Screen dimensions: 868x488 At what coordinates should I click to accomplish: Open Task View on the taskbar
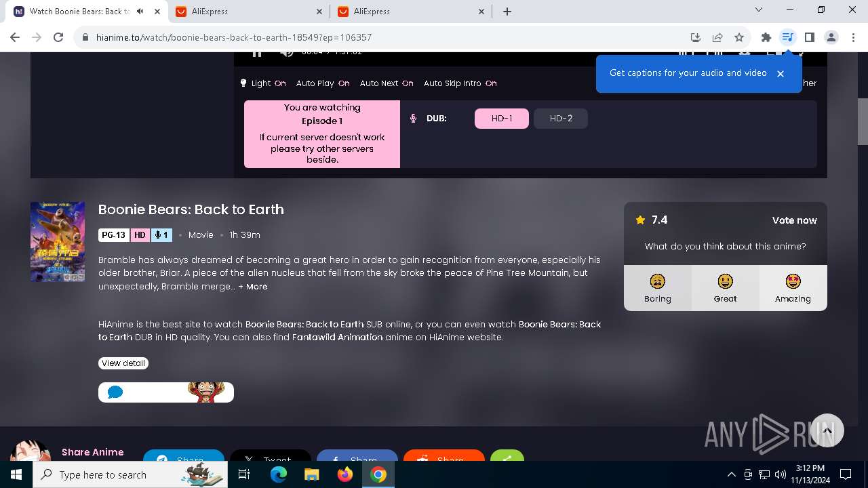[244, 474]
